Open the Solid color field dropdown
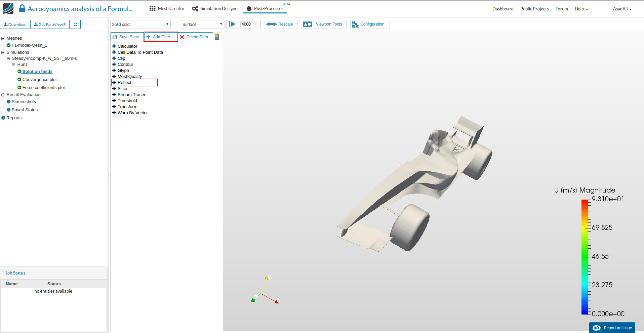The height and width of the screenshot is (333, 644). [x=140, y=25]
